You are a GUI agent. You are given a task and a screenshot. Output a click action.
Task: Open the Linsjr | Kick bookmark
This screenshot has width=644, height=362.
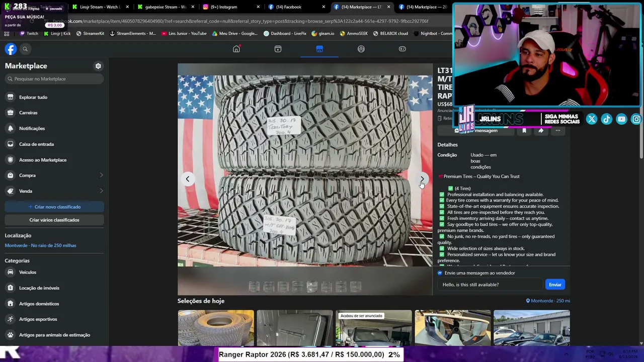pos(57,34)
